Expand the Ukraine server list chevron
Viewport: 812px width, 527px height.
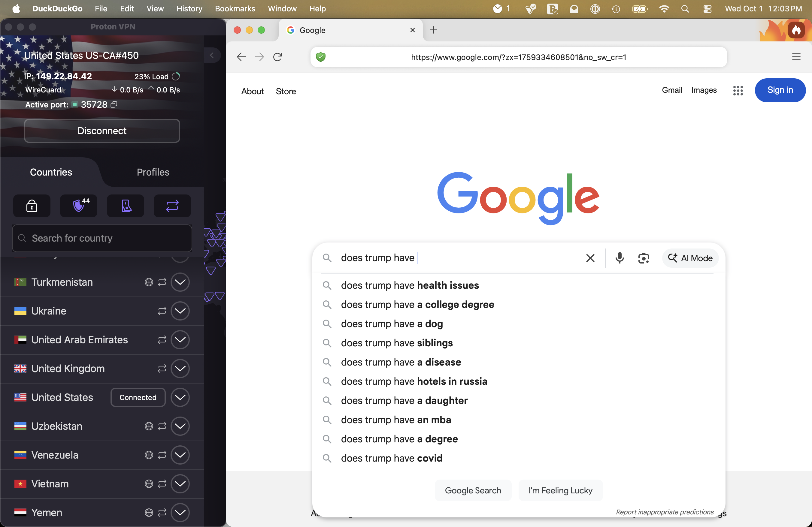[x=180, y=311]
